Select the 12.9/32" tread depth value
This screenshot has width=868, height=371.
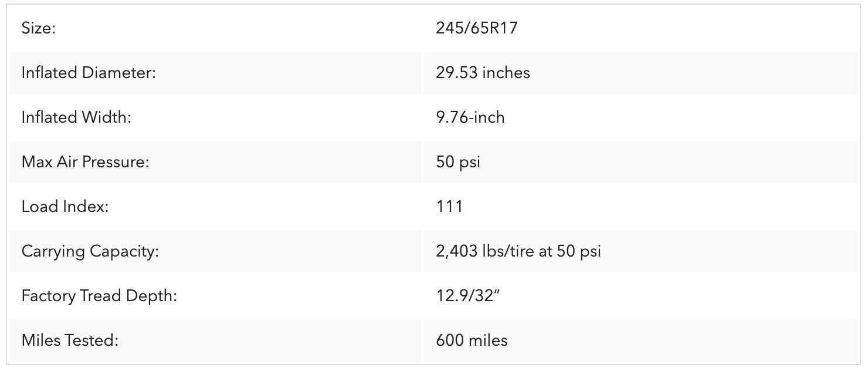(x=467, y=296)
